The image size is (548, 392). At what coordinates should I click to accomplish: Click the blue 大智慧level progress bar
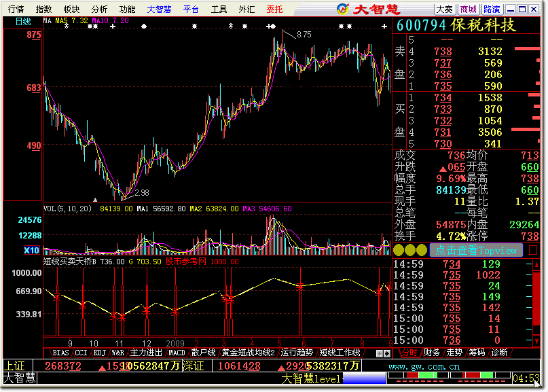[x=364, y=378]
